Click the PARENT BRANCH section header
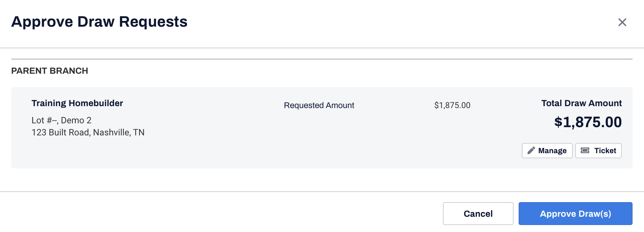Viewport: 644px width, 232px height. [x=50, y=71]
